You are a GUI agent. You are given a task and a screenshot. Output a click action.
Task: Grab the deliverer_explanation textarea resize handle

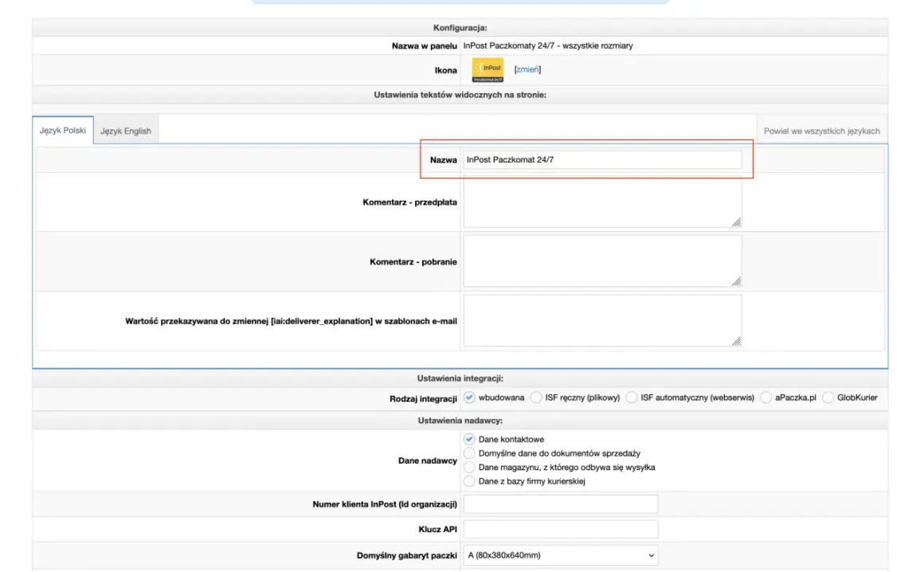point(737,341)
